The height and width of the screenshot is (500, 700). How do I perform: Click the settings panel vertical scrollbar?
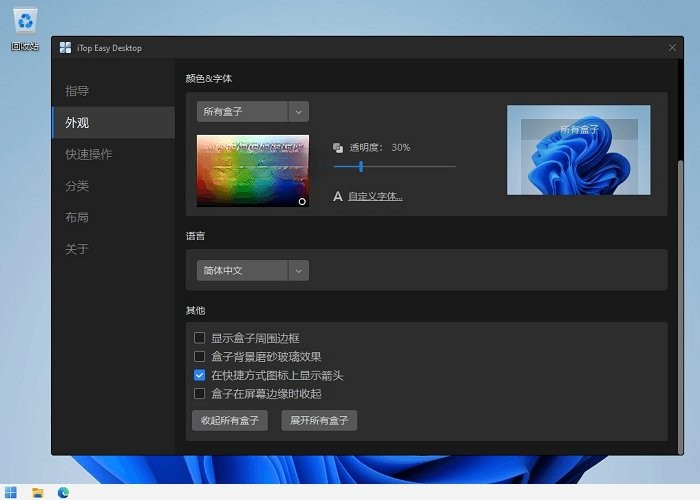pyautogui.click(x=680, y=307)
